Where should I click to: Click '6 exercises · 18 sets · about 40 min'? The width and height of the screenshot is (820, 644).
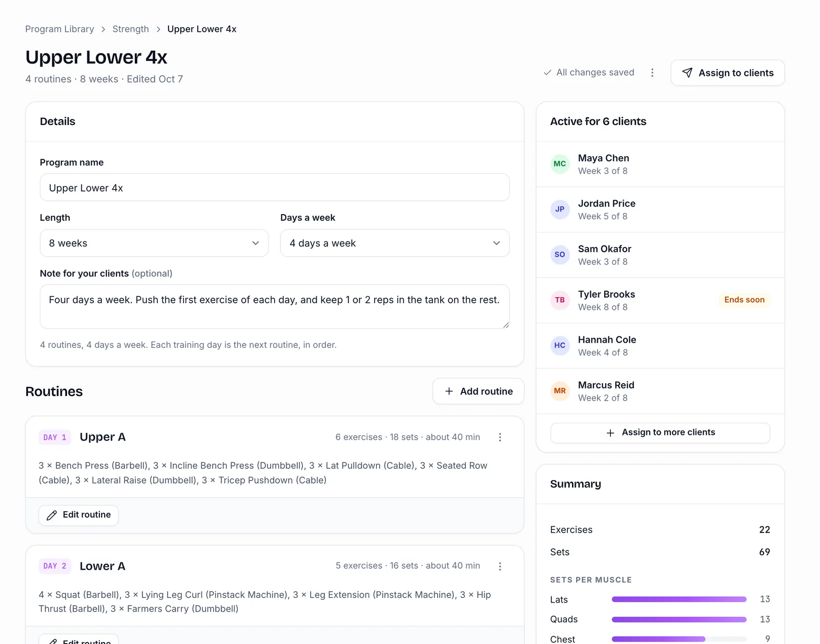pos(408,437)
